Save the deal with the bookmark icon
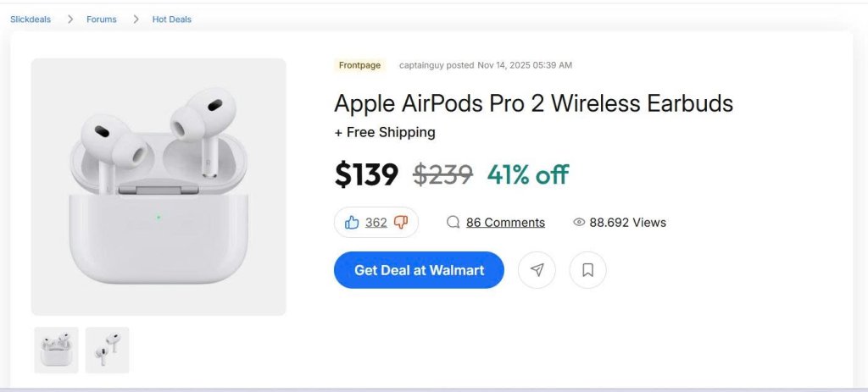Image resolution: width=868 pixels, height=392 pixels. (x=587, y=270)
